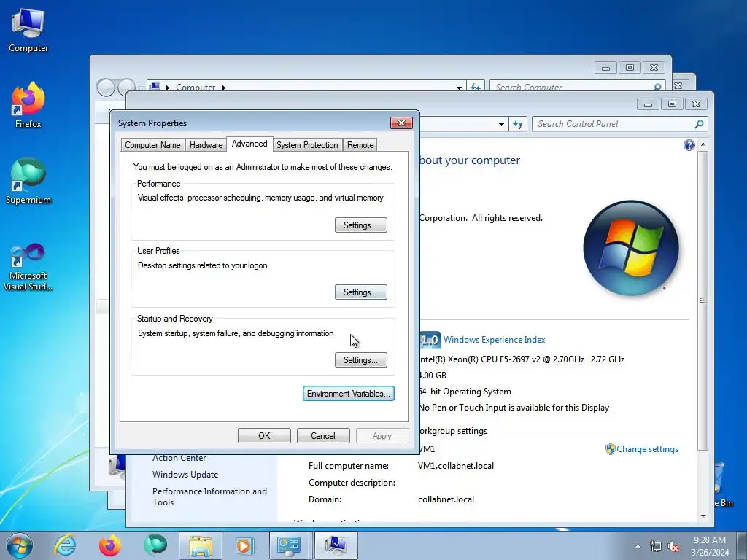Open Internet Explorer from the taskbar
Viewport: 747px width, 560px height.
[x=65, y=545]
